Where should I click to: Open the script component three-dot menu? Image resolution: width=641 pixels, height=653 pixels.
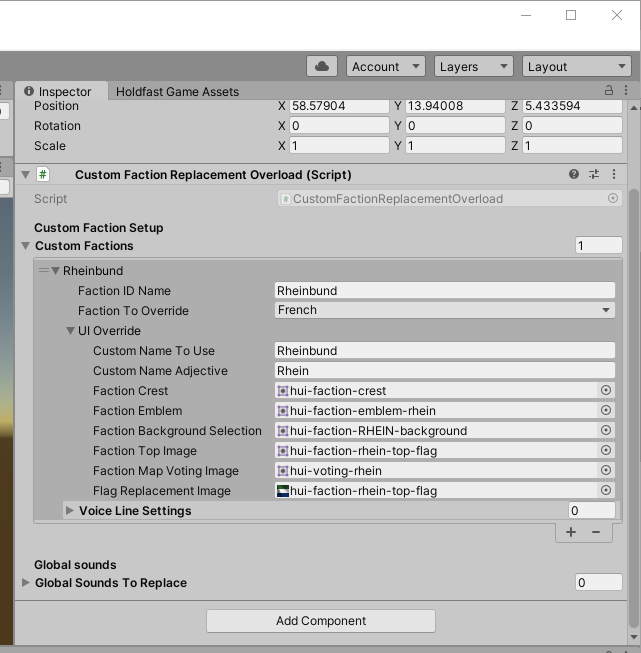click(614, 174)
